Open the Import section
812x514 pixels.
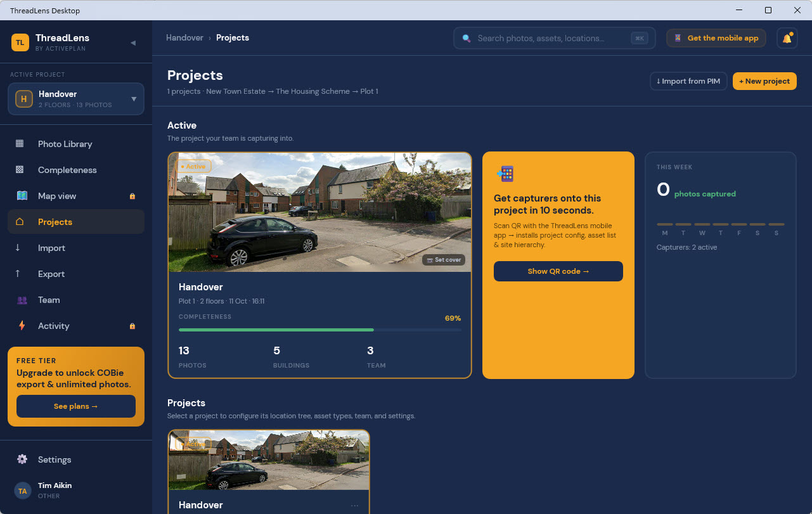coord(76,248)
